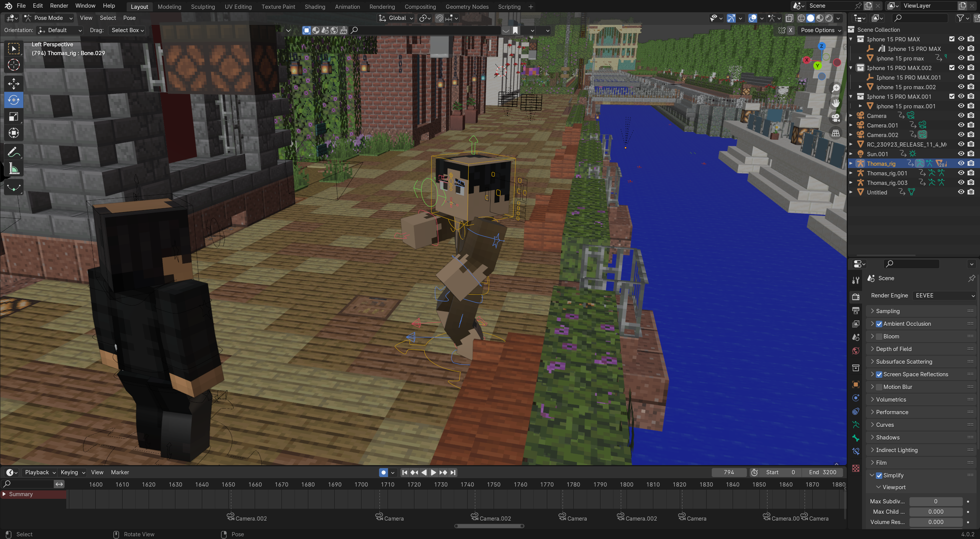The width and height of the screenshot is (980, 539).
Task: Disable Ambient Occlusion checkbox
Action: [x=879, y=324]
